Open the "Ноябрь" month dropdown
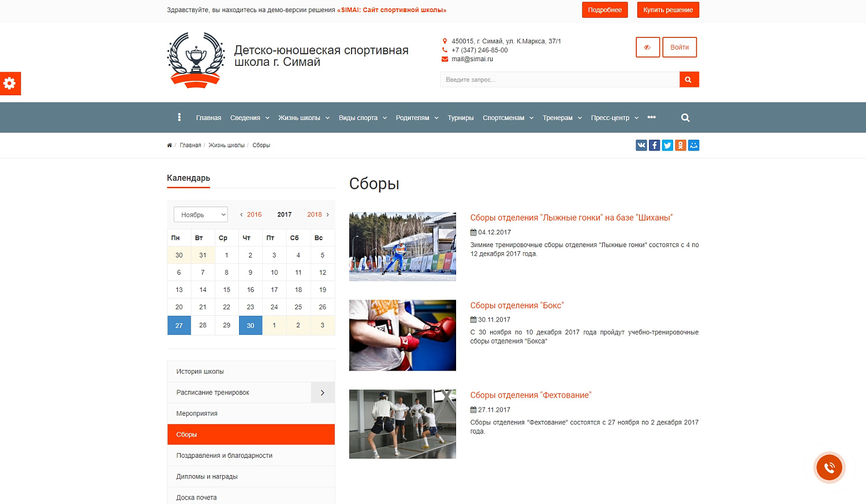Image resolution: width=866 pixels, height=504 pixels. click(200, 214)
